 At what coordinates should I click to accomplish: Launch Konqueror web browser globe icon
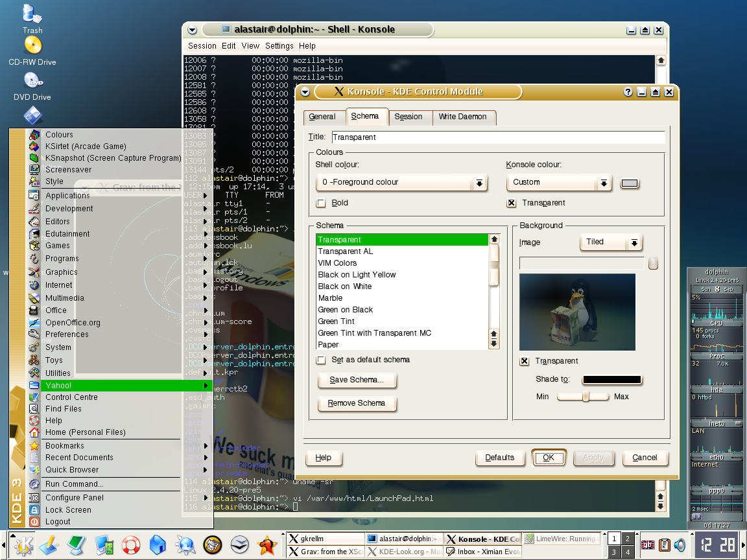point(185,545)
